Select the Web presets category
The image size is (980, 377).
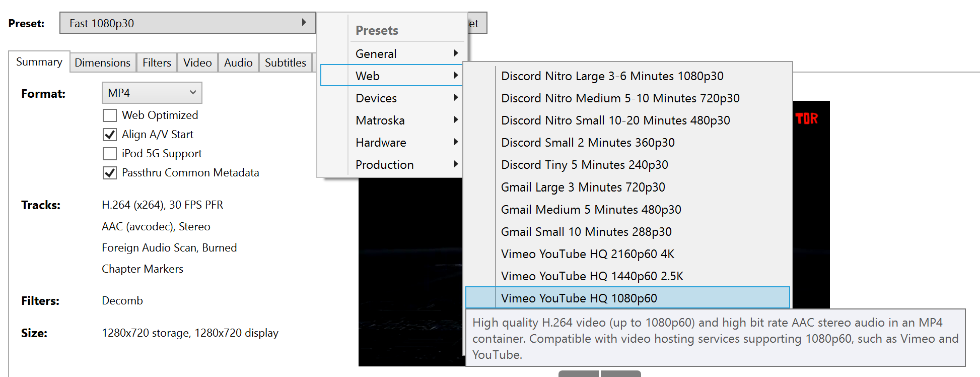pyautogui.click(x=391, y=76)
